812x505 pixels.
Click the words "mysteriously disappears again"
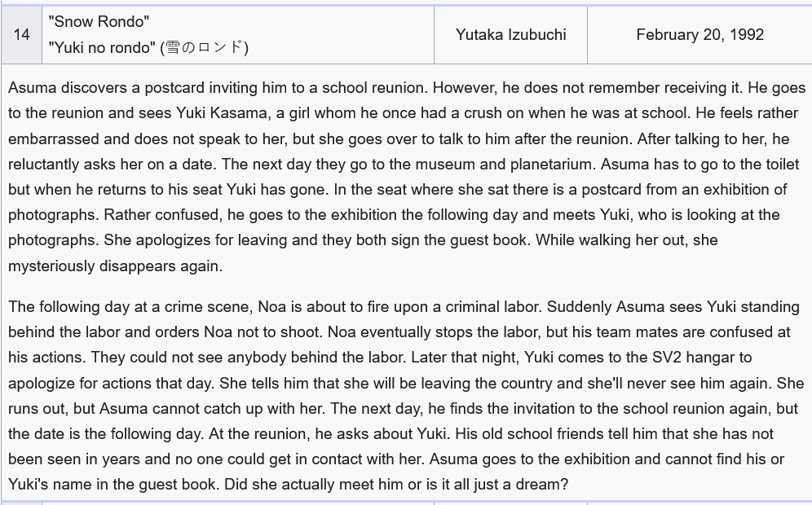(116, 266)
